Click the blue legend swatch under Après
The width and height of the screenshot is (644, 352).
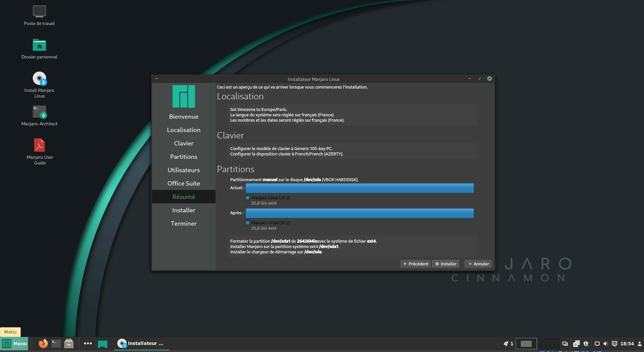(248, 223)
